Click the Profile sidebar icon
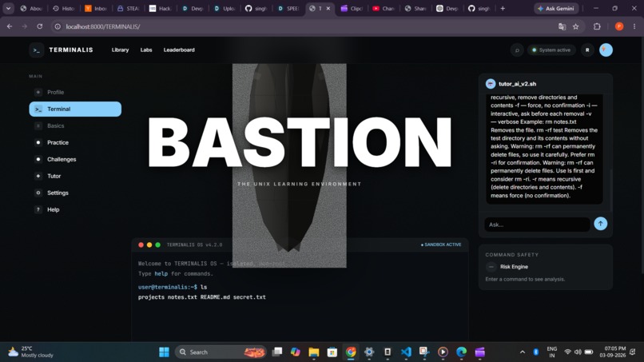The image size is (644, 362). tap(38, 93)
